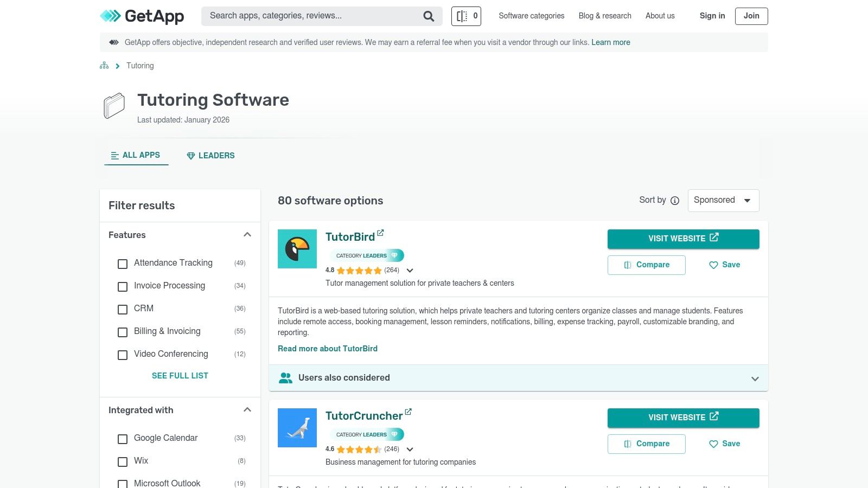Click the search magnifier icon

pos(428,16)
